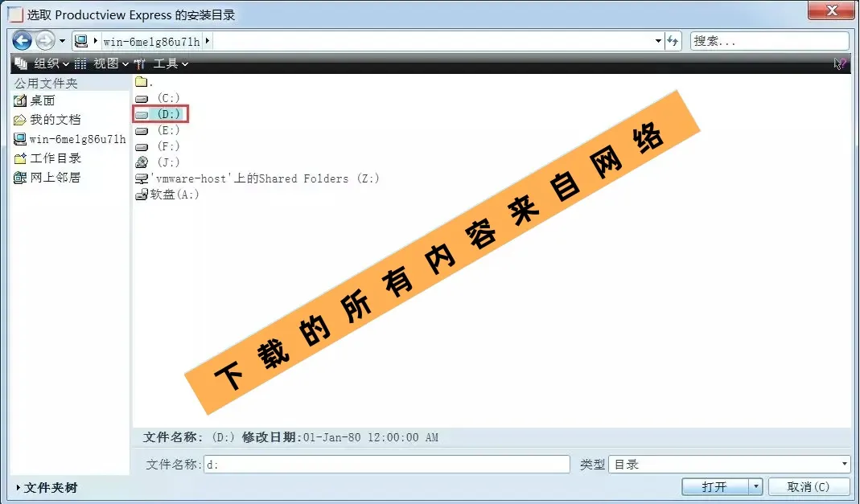This screenshot has height=504, width=860.
Task: Select 工作目录 in common folders
Action: [x=56, y=158]
